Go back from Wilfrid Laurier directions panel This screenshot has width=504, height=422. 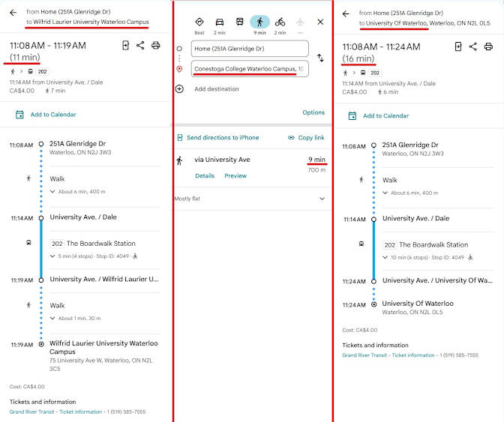click(13, 13)
